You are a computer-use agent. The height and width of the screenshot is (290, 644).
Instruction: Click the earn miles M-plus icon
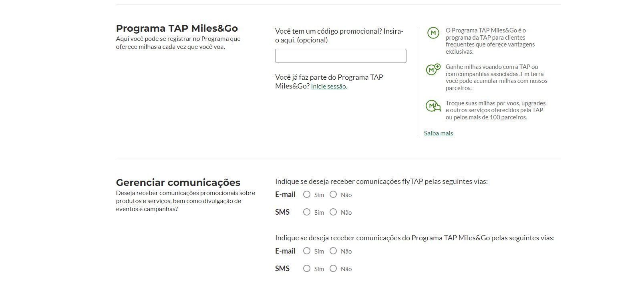[433, 69]
